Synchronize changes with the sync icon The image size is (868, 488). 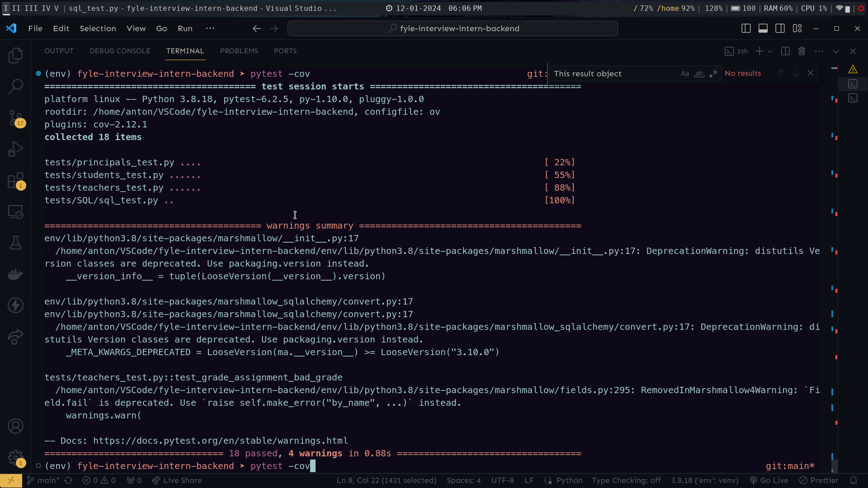click(x=69, y=481)
